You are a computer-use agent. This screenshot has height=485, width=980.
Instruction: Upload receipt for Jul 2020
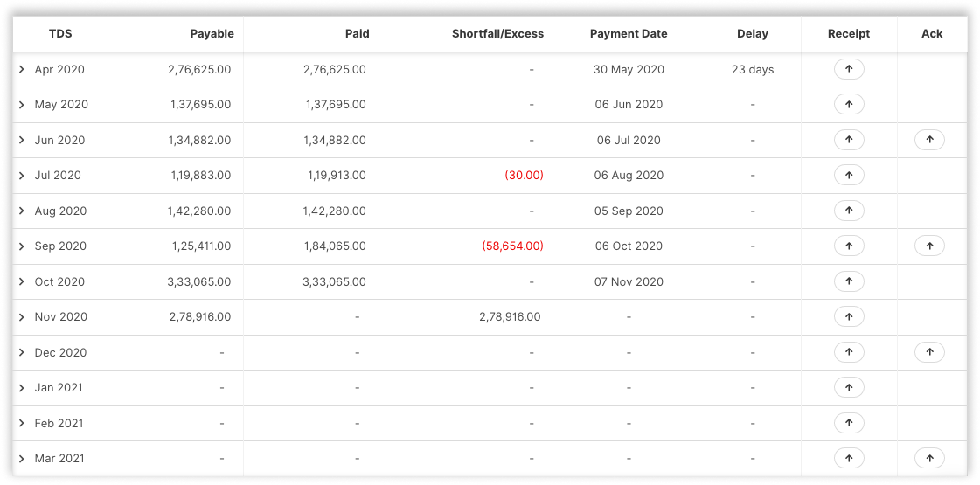tap(849, 175)
